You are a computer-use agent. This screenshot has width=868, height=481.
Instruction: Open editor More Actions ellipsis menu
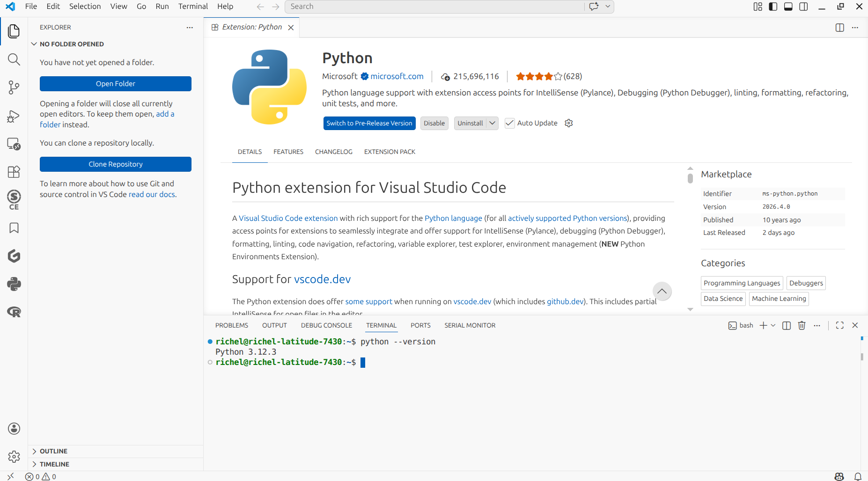coord(855,28)
